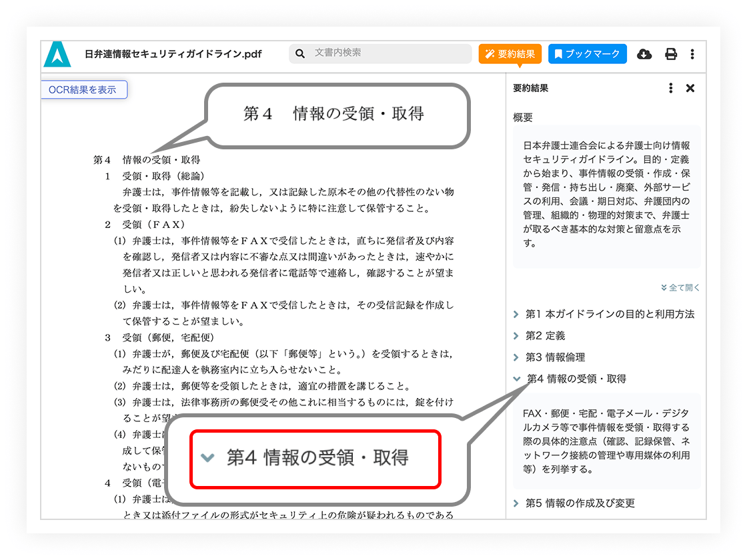Click the teal triangle app logo

pyautogui.click(x=57, y=54)
